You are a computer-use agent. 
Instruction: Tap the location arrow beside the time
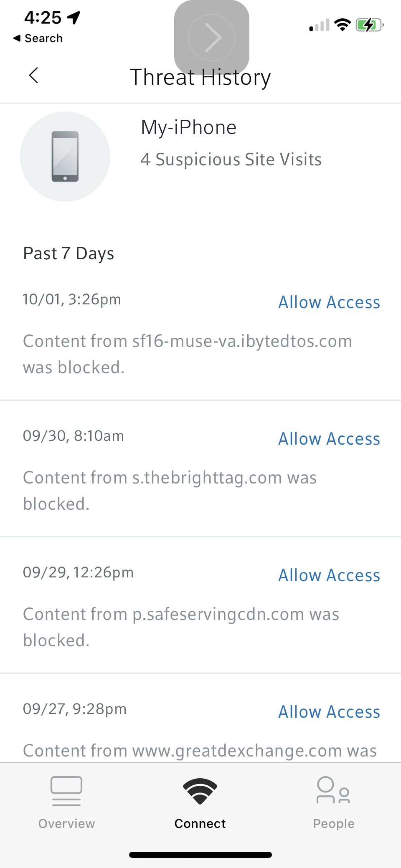pyautogui.click(x=74, y=18)
